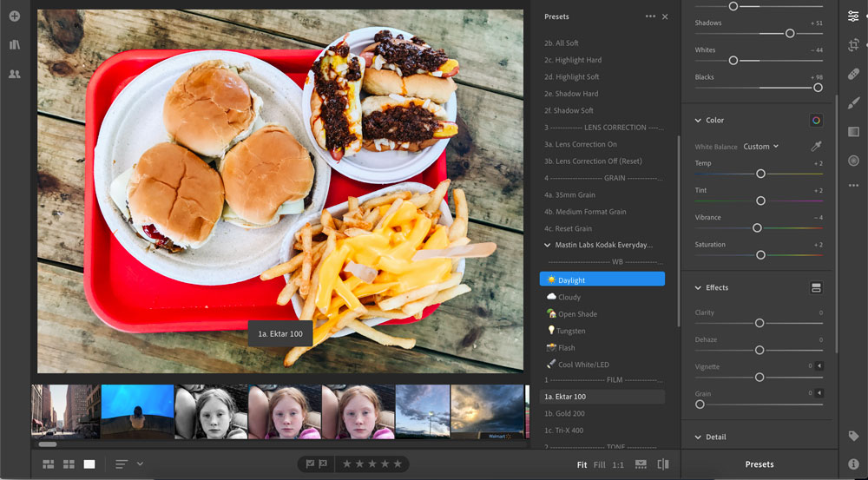Click the Saturation slider handle
This screenshot has height=480, width=868.
point(760,255)
